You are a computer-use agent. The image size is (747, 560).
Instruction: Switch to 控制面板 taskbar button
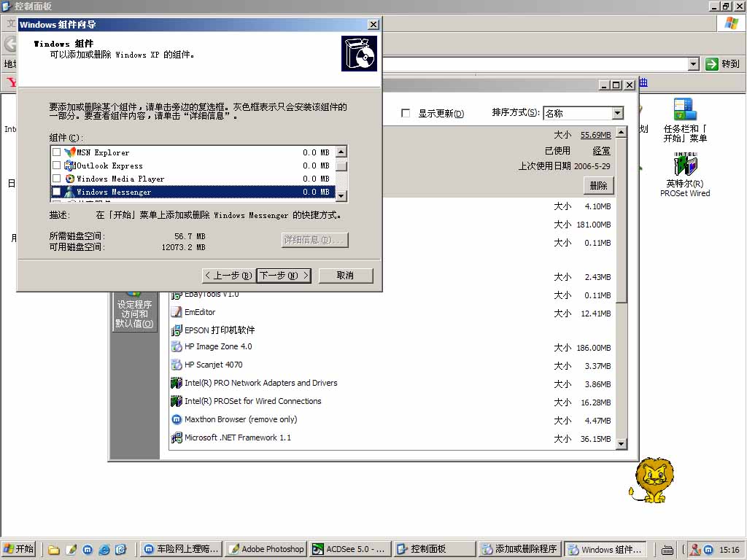point(435,550)
